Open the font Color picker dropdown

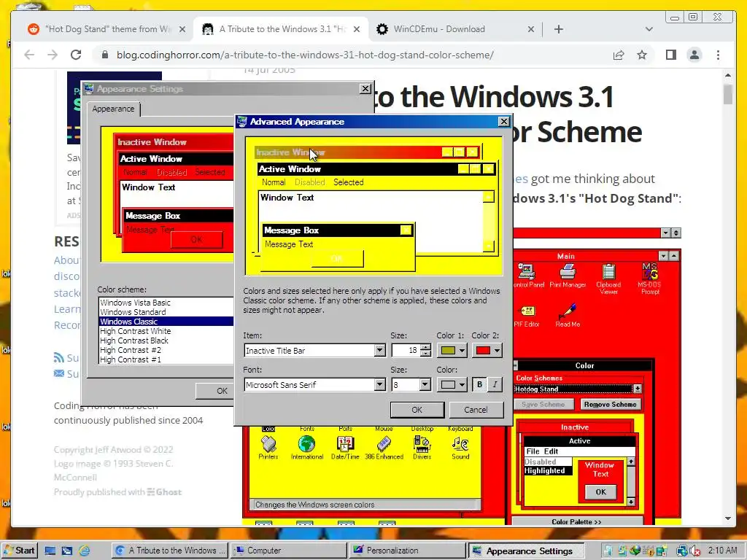point(452,385)
